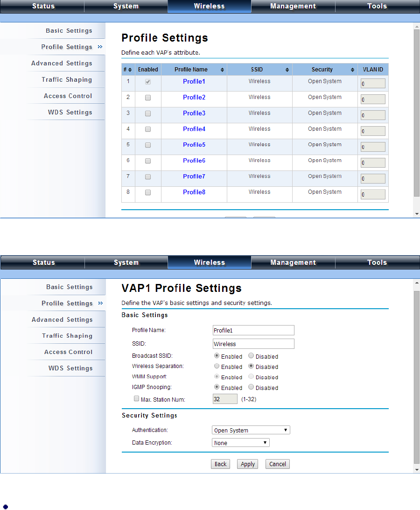Set Wireless Separation to Enabled

coord(217,366)
